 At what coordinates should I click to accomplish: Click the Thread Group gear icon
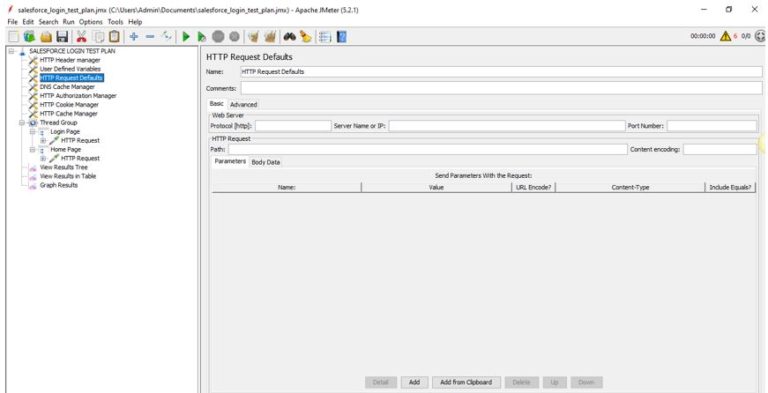pos(33,123)
